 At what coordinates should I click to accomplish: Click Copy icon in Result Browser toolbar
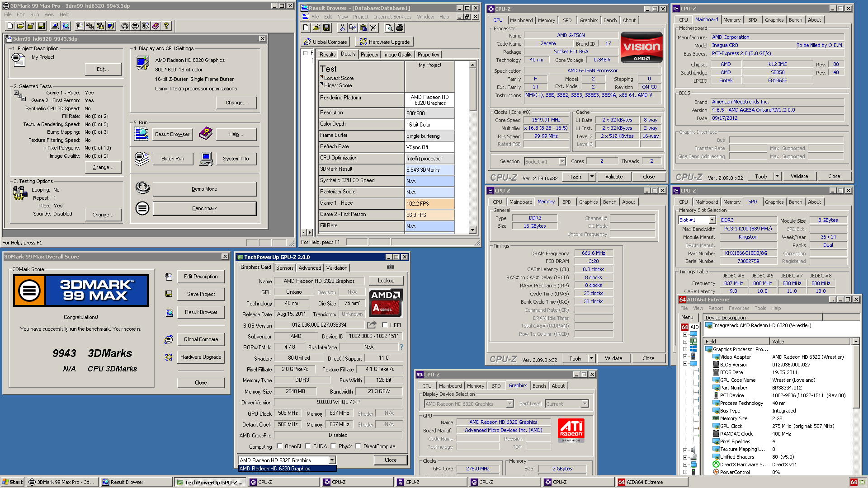pos(353,28)
